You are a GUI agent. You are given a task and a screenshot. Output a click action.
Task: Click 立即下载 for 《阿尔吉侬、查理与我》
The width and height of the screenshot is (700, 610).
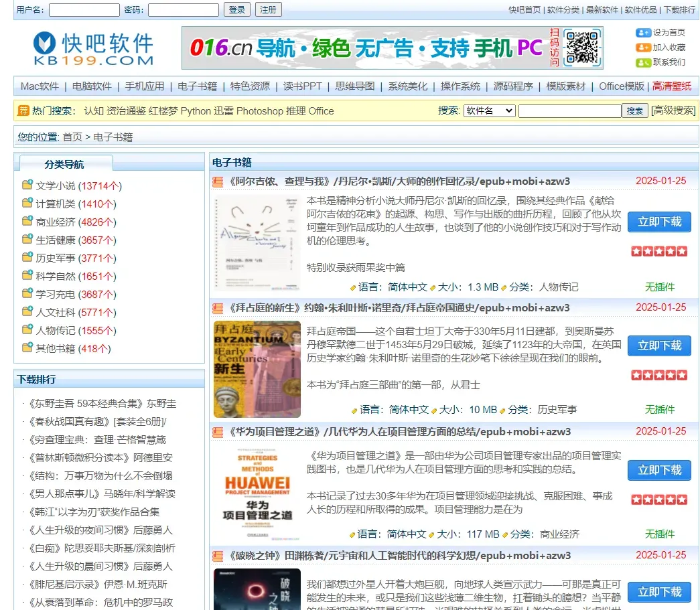tap(659, 222)
